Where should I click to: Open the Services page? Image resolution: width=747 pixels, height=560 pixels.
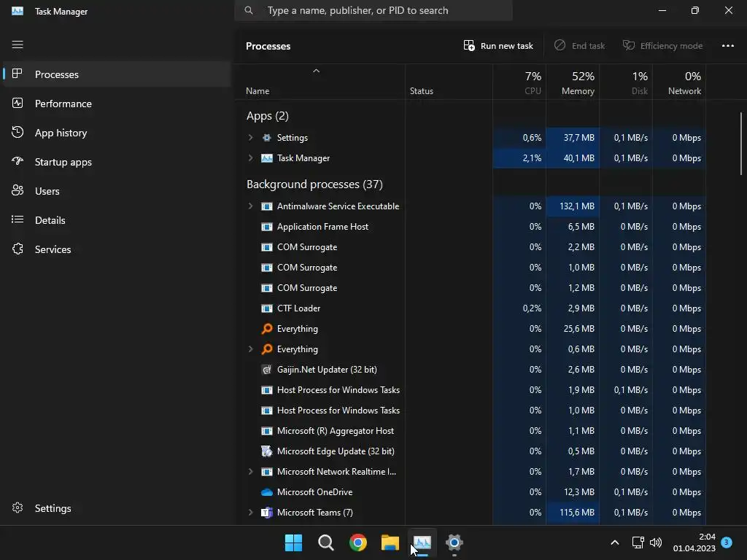pyautogui.click(x=116, y=249)
